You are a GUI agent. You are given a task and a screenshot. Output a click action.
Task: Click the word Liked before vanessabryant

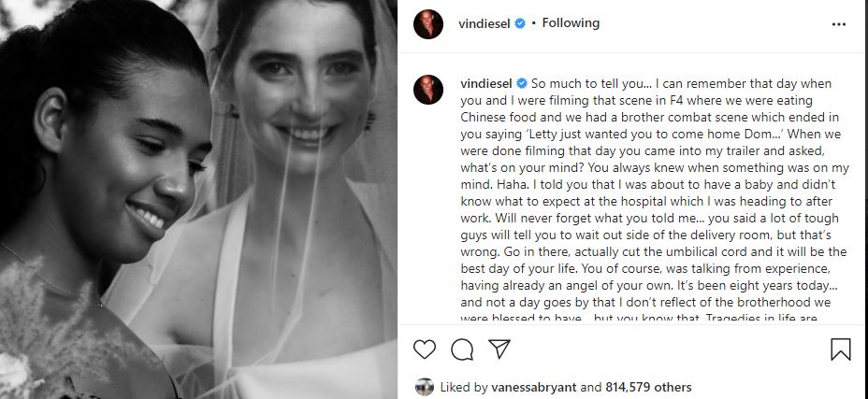(455, 387)
